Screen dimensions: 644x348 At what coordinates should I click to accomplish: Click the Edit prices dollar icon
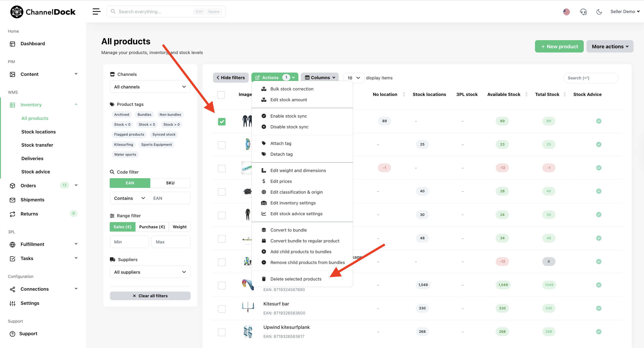[264, 181]
